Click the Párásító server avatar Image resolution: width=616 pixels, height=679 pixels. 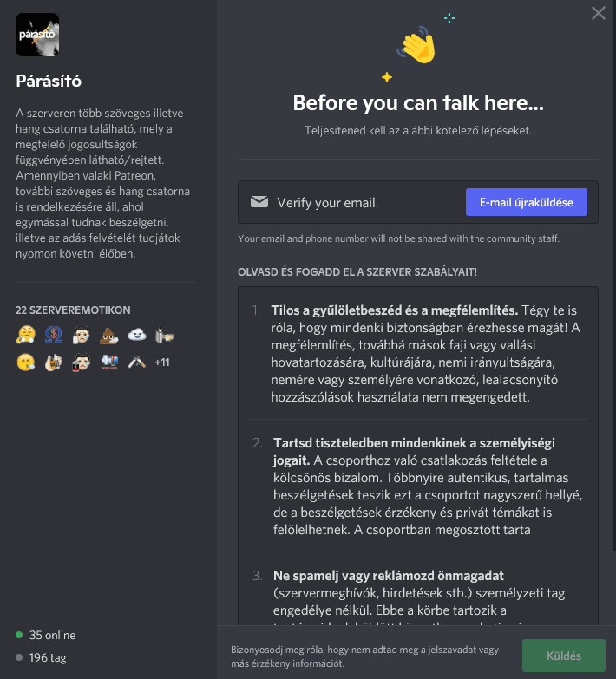click(37, 35)
